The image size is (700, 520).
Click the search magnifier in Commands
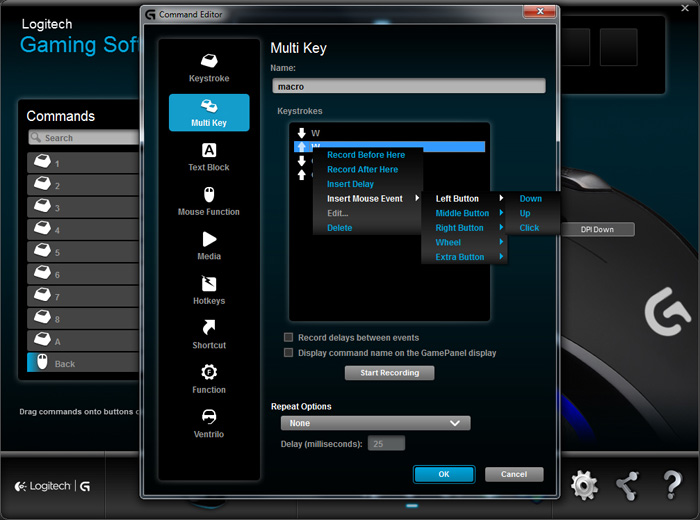coord(36,137)
